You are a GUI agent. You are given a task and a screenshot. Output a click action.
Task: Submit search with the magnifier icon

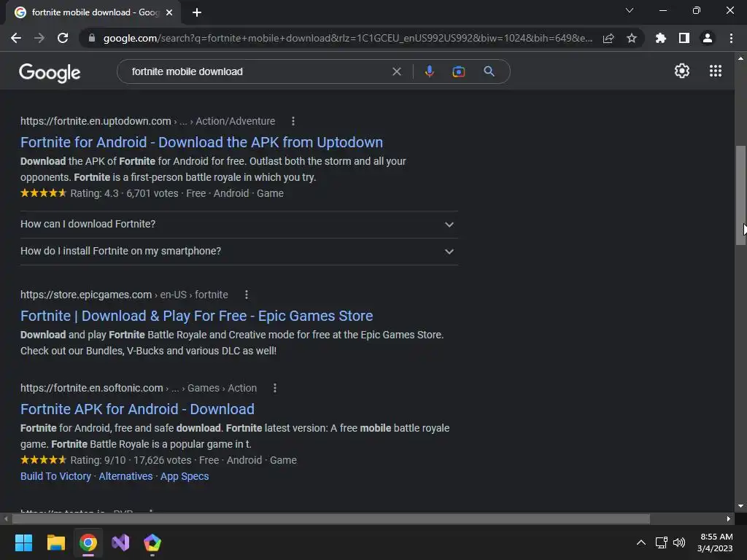(x=489, y=71)
